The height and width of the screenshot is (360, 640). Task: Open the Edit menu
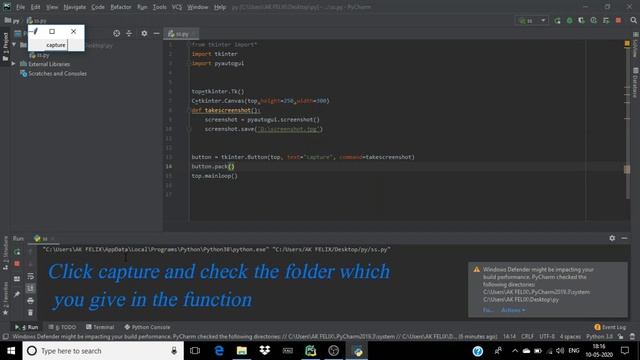pyautogui.click(x=36, y=7)
